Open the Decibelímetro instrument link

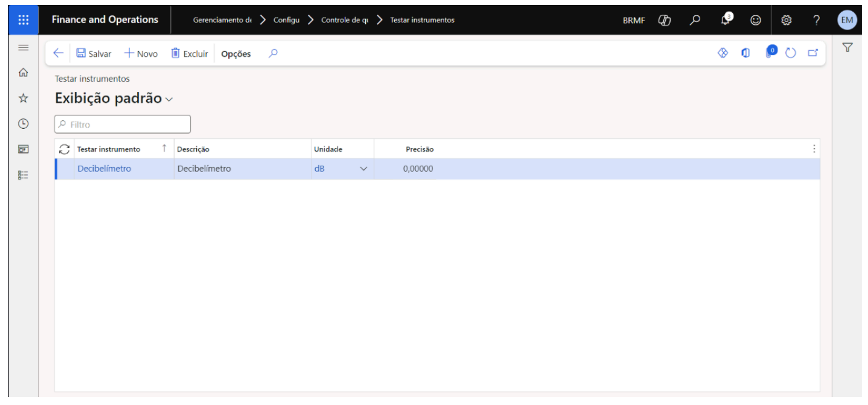coord(104,168)
